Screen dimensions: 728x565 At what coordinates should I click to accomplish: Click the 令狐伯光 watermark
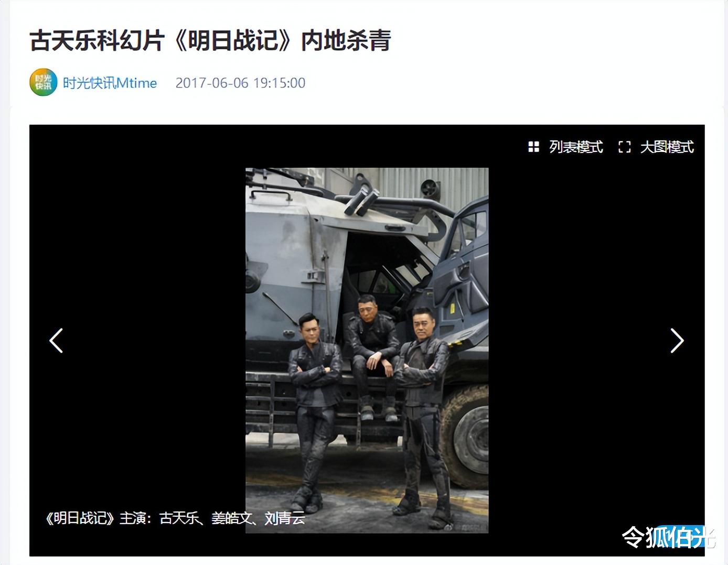[669, 537]
